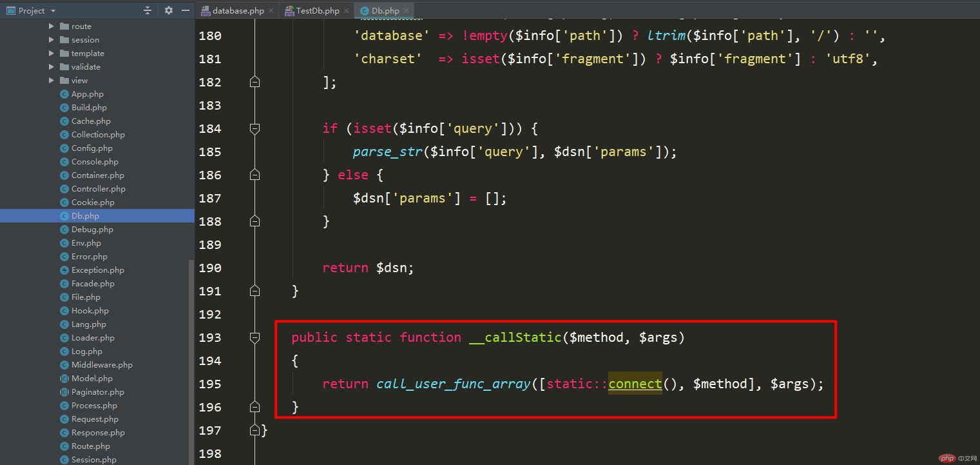
Task: Click the abstract class icon beside Paginator.php
Action: [64, 392]
